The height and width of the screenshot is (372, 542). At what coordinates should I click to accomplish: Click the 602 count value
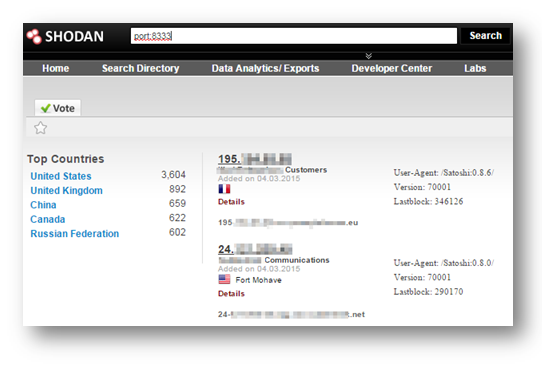click(177, 232)
